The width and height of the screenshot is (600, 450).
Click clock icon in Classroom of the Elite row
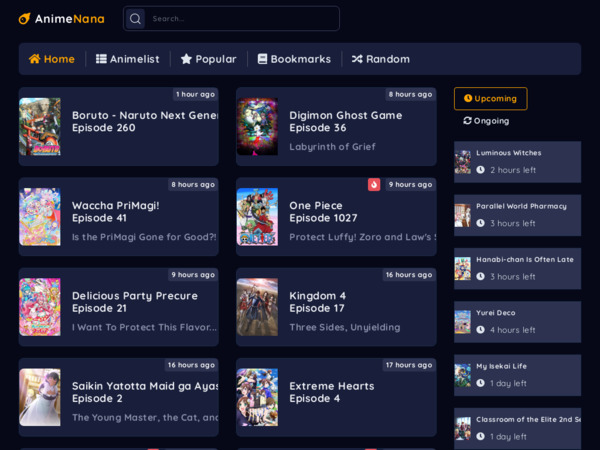481,436
